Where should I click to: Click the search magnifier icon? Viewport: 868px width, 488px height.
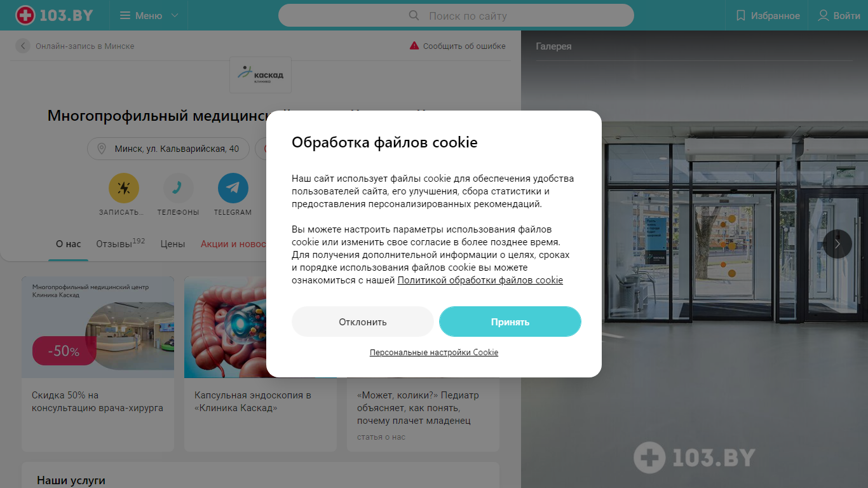[414, 15]
